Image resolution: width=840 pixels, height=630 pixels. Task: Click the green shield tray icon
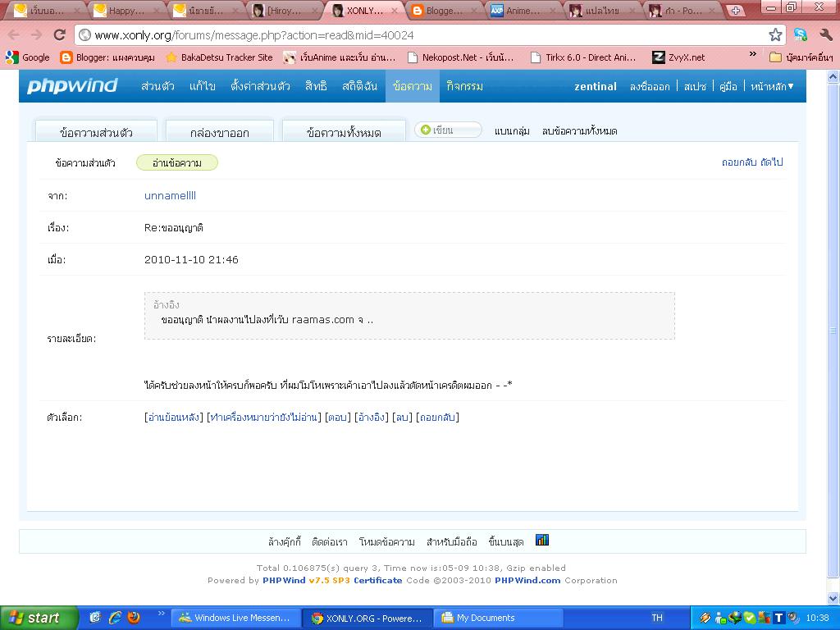pos(750,618)
